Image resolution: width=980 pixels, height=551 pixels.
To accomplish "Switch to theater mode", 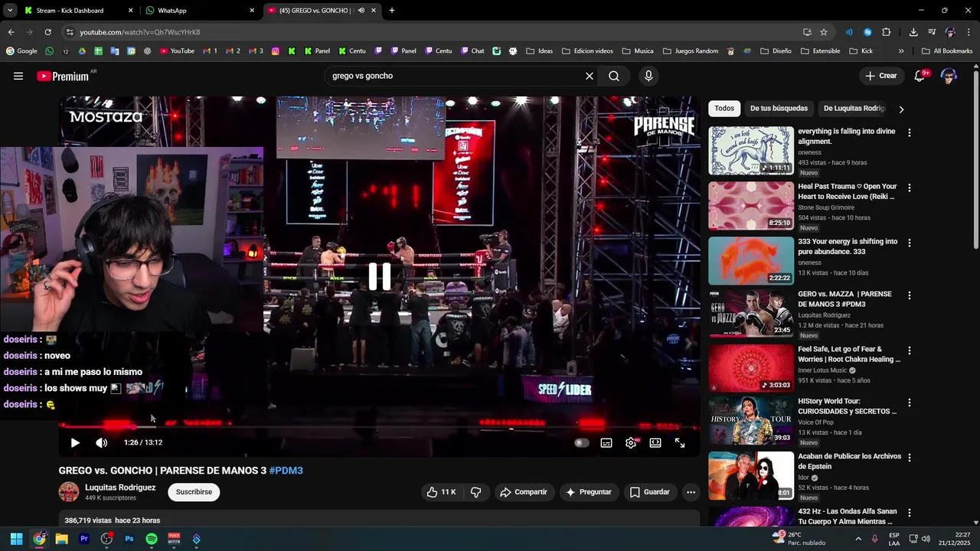I will pos(655,442).
